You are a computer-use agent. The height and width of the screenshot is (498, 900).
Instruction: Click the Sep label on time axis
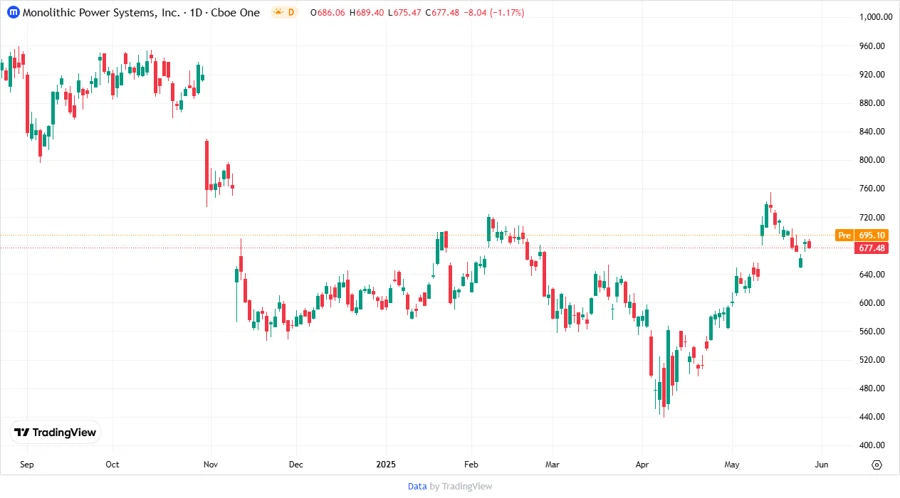[x=27, y=464]
